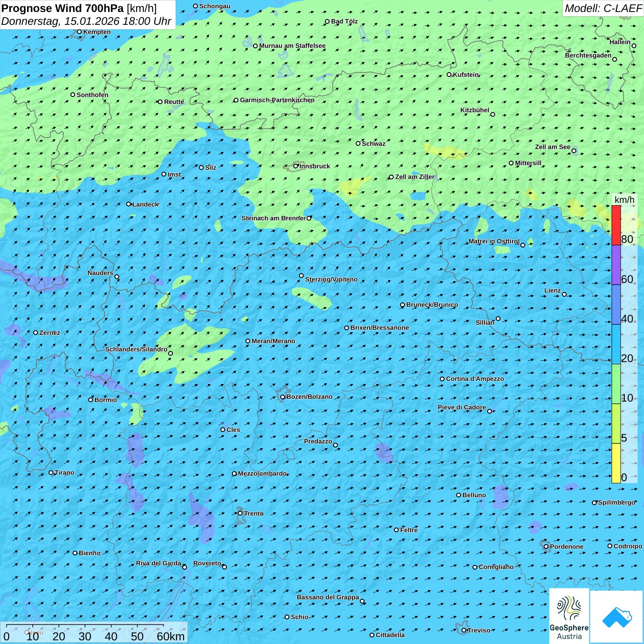
Task: Click the forecast date 'Donnerstag, 15.01.2026 18:00 Uhr'
Action: [x=86, y=21]
